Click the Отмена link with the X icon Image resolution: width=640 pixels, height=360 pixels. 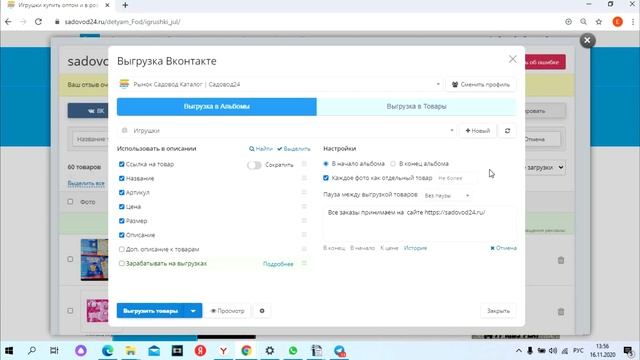[x=503, y=248]
